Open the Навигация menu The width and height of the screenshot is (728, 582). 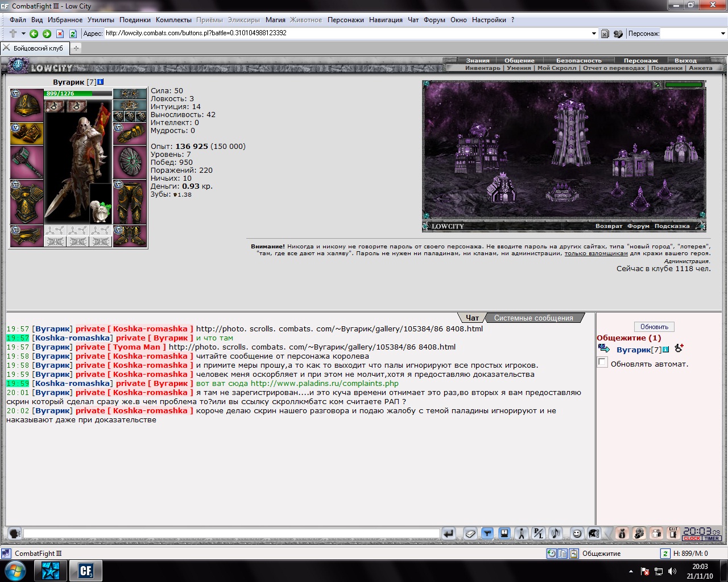[386, 20]
